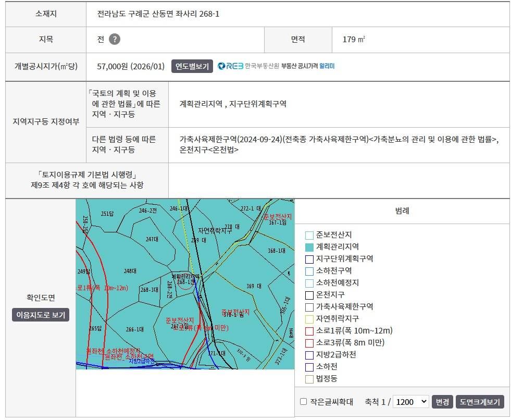The height and width of the screenshot is (420, 511).
Task: Click the 계획관리지역 teal legend swatch
Action: click(309, 247)
